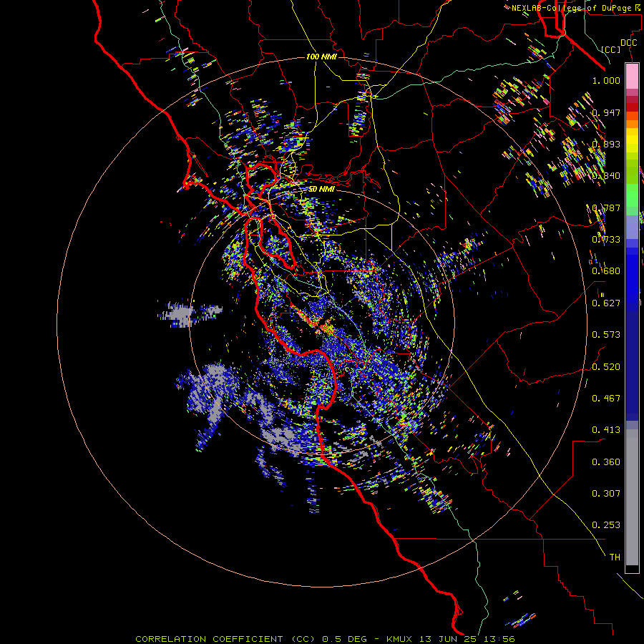Select the 0.627 scale value

pyautogui.click(x=606, y=303)
